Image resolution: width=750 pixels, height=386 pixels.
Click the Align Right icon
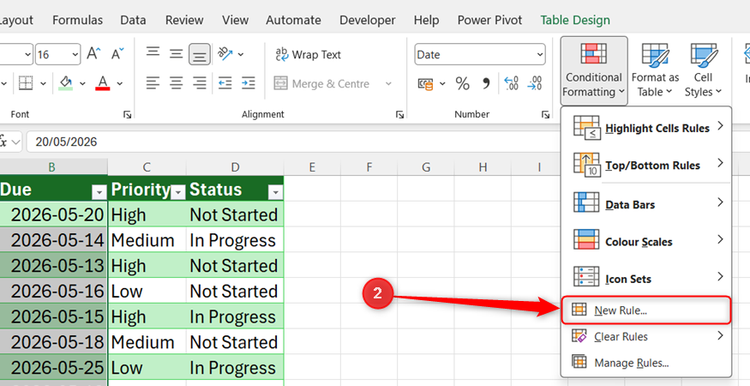pos(199,83)
